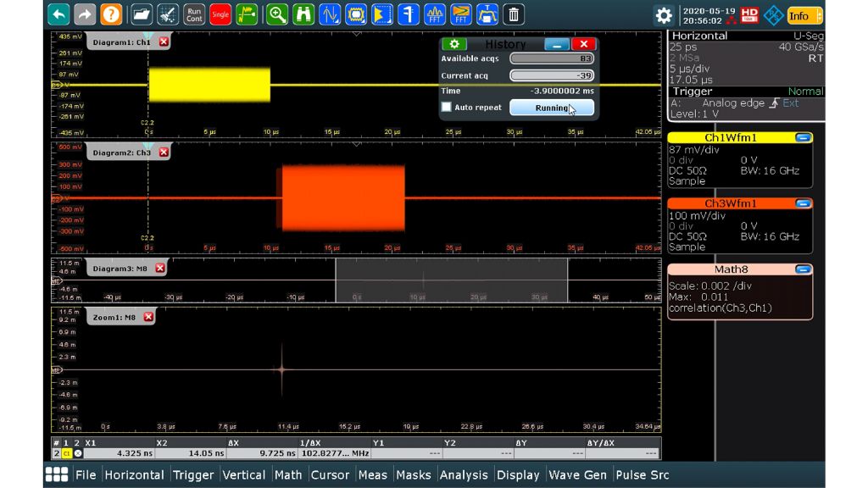Close the Zoom1: M8 diagram
The width and height of the screenshot is (868, 488).
click(x=148, y=317)
